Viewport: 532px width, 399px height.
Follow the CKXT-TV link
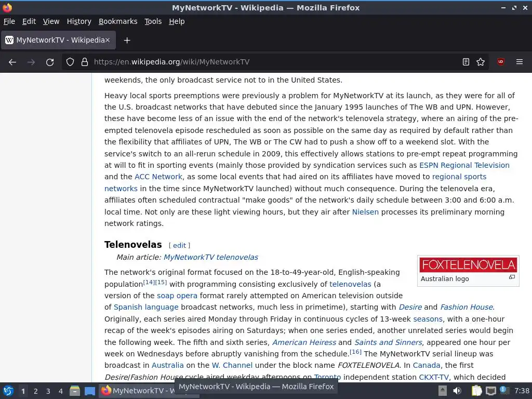(434, 377)
